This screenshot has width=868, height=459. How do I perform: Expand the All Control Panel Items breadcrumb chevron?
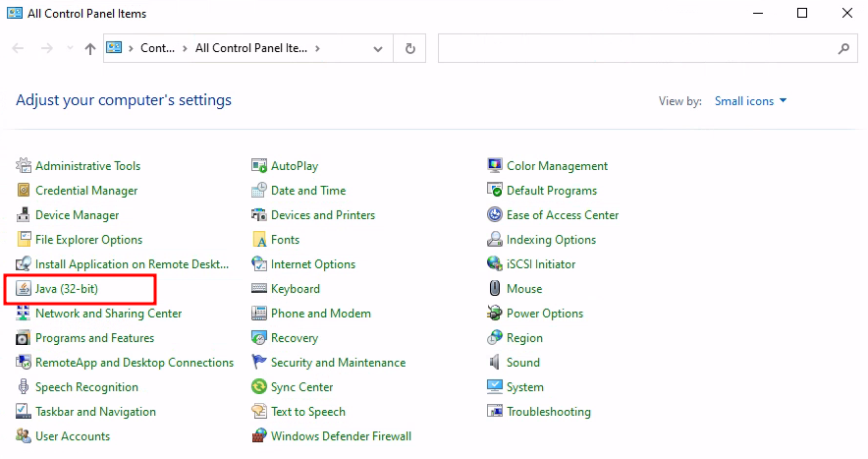pos(319,48)
